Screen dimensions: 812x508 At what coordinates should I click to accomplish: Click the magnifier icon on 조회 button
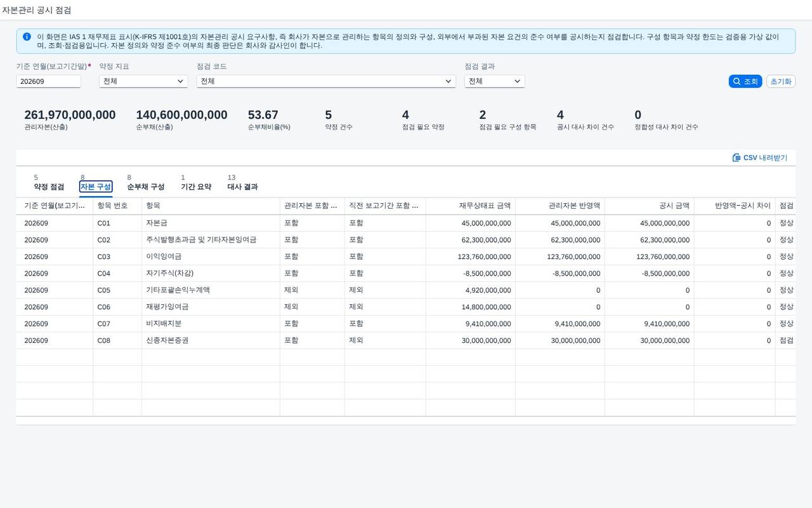pyautogui.click(x=737, y=81)
